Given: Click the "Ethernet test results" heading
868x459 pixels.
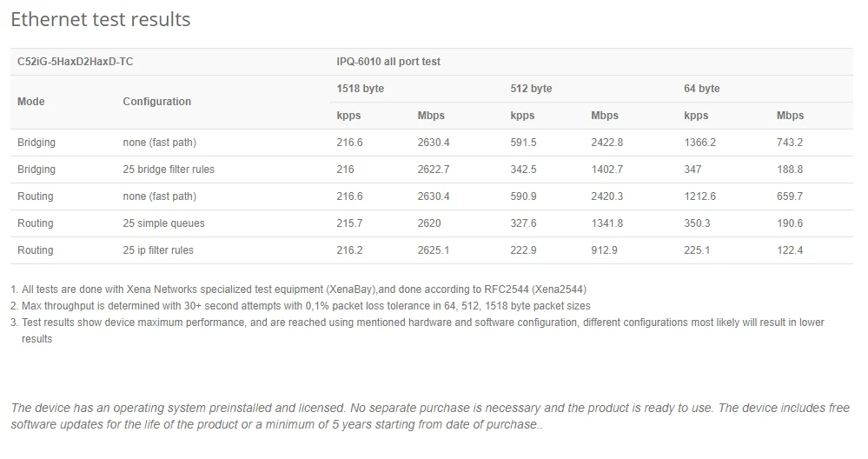Looking at the screenshot, I should (x=100, y=19).
